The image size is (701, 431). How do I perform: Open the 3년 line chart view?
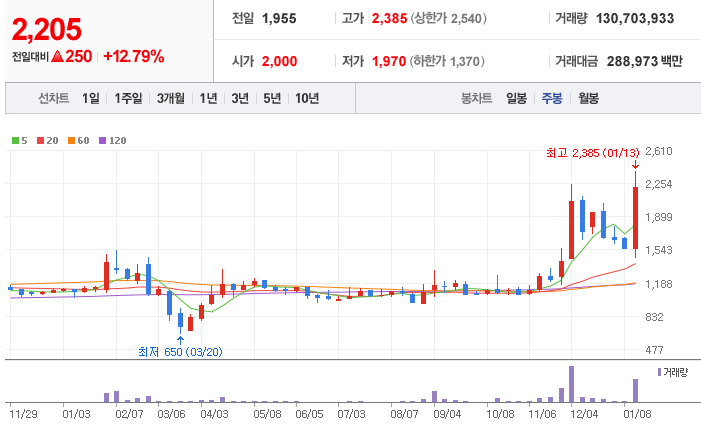(240, 98)
